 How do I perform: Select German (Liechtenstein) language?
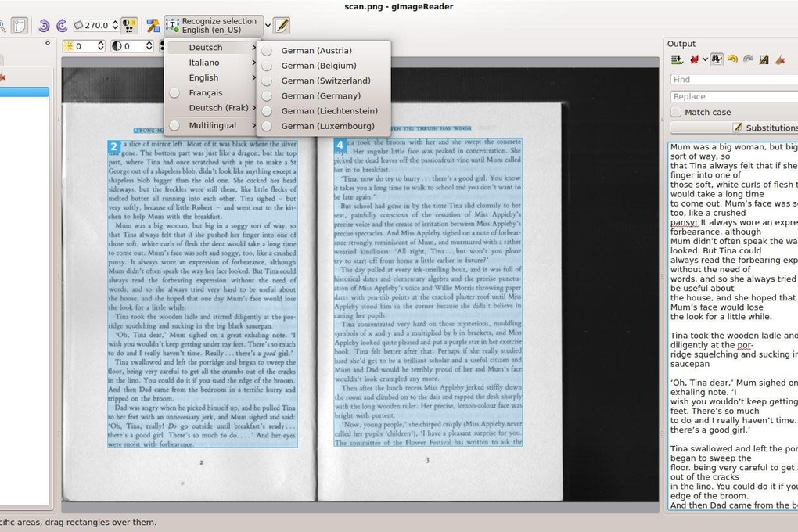[324, 110]
